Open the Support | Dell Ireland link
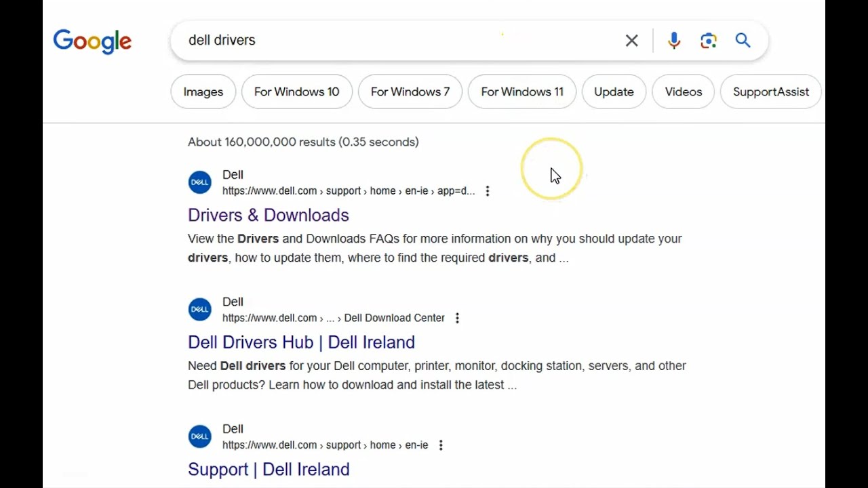The width and height of the screenshot is (868, 488). pos(269,469)
